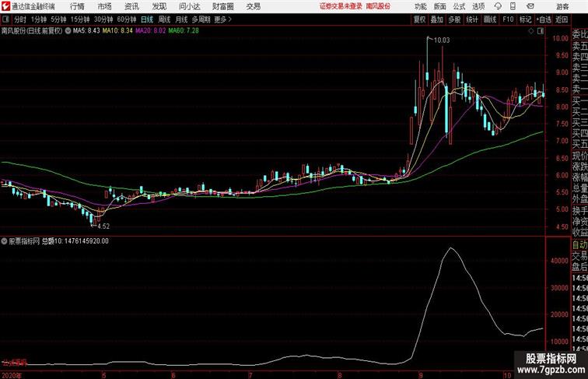Viewport: 588px width, 379px height.
Task: Open the 资讯 menu
Action: 131,6
